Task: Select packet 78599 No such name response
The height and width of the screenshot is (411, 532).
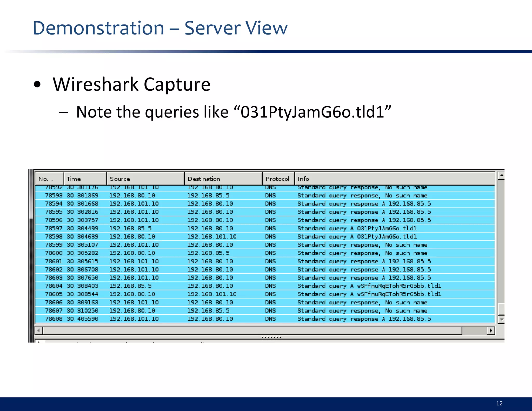Action: [265, 245]
